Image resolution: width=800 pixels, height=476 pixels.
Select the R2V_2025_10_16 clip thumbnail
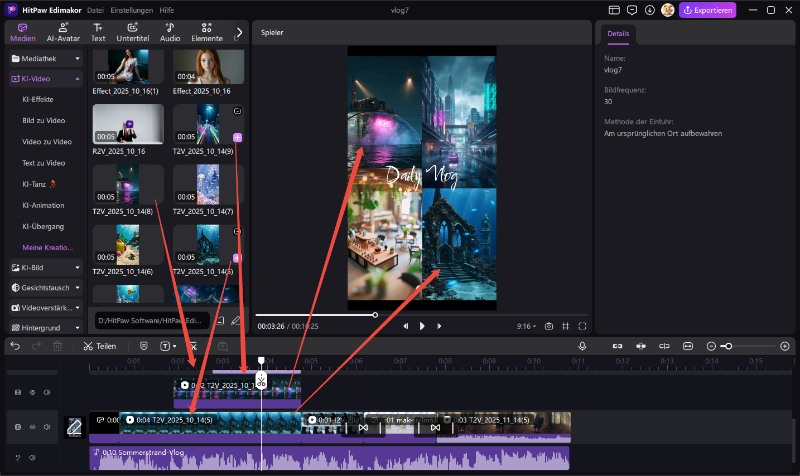pos(128,125)
